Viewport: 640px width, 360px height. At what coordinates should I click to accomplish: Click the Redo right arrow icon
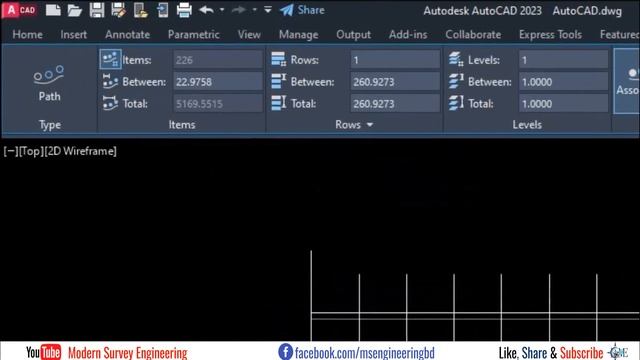point(239,9)
